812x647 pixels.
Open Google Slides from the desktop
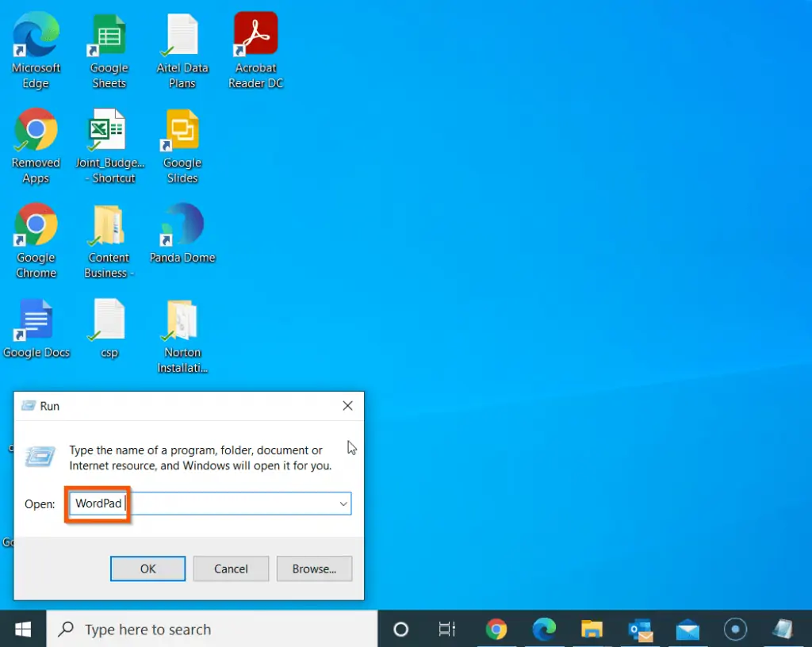(182, 129)
